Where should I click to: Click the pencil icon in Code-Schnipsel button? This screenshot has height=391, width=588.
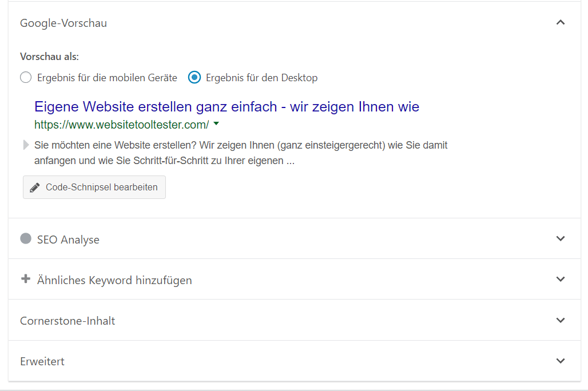[34, 187]
